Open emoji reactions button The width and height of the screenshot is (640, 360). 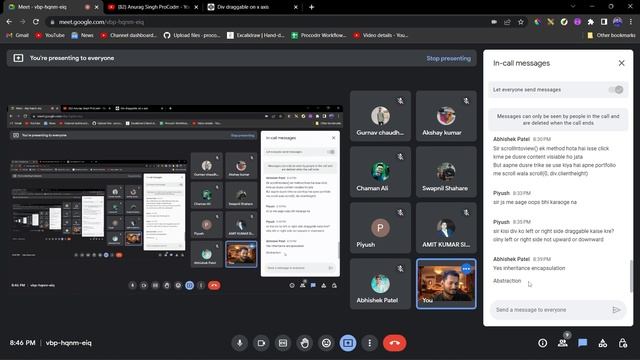point(326,343)
